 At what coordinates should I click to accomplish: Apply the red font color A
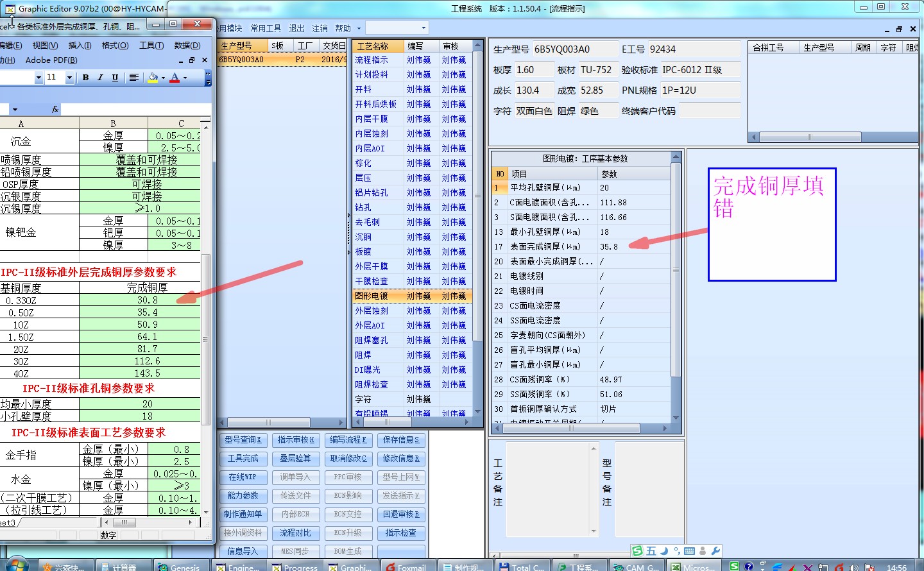pyautogui.click(x=175, y=78)
